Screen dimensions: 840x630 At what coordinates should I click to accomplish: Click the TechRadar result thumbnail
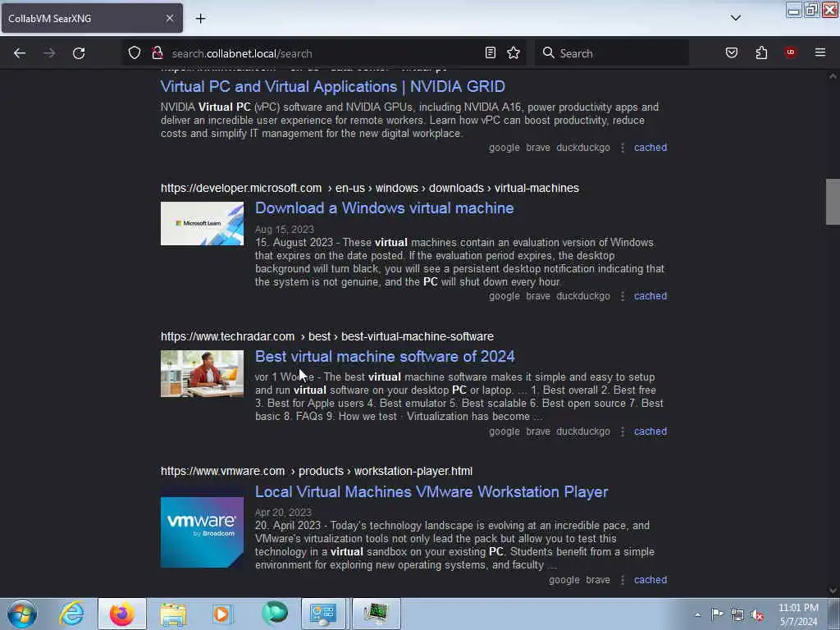[x=202, y=374]
